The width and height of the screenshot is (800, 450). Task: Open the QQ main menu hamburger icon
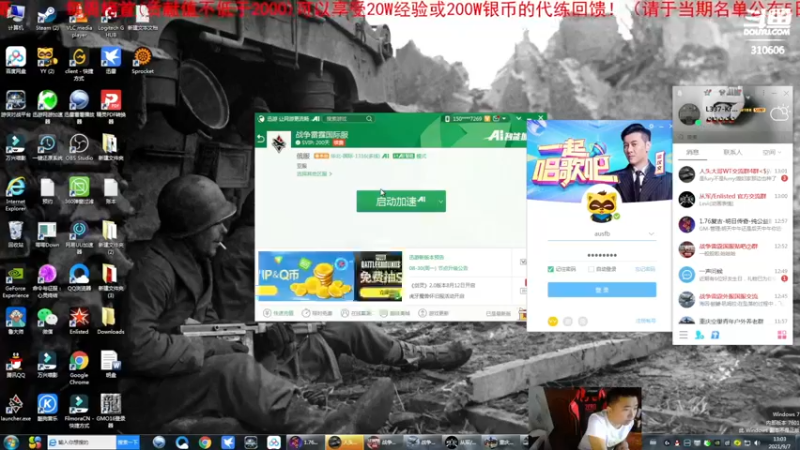pyautogui.click(x=683, y=335)
